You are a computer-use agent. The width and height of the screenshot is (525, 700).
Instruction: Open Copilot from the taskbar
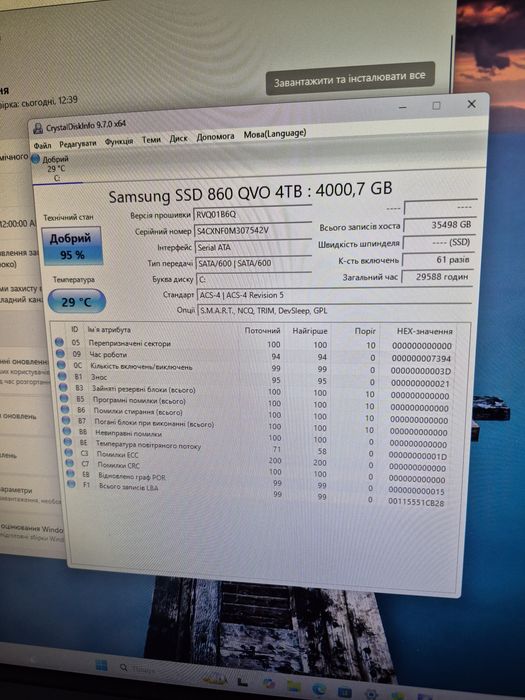tap(268, 684)
